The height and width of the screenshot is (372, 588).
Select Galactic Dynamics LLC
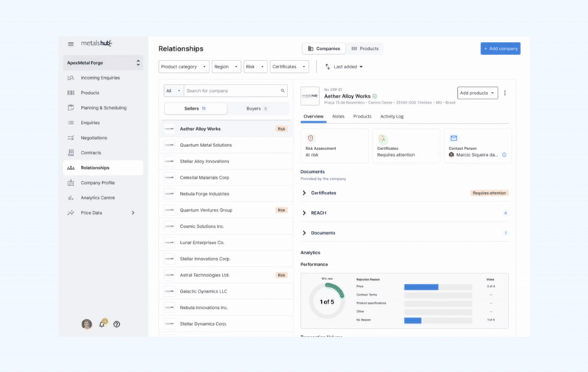(226, 291)
